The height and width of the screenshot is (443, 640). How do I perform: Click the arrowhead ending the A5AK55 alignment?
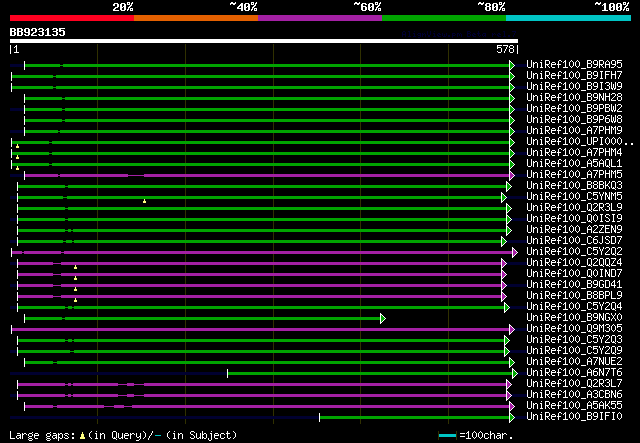point(512,406)
